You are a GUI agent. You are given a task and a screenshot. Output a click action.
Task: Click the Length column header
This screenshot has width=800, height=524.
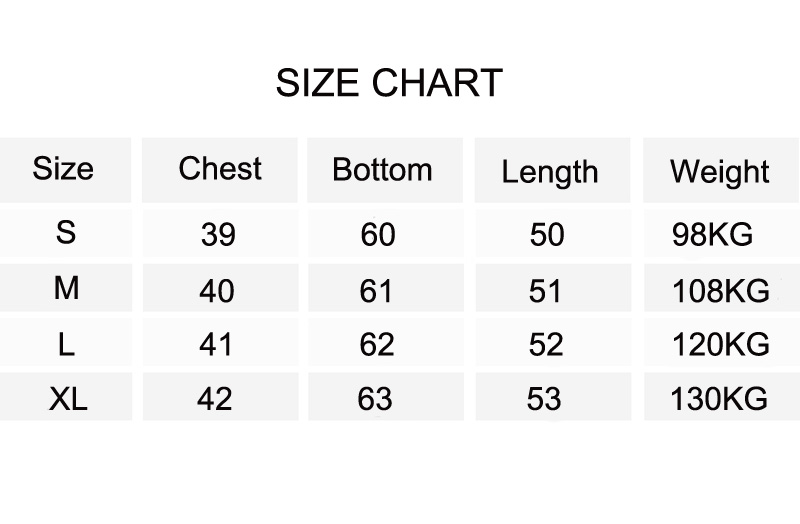tap(550, 172)
